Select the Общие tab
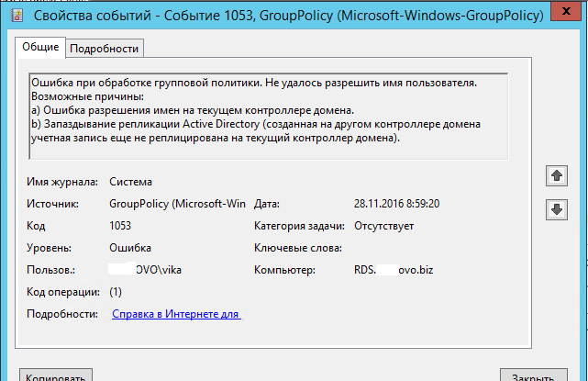 (40, 47)
